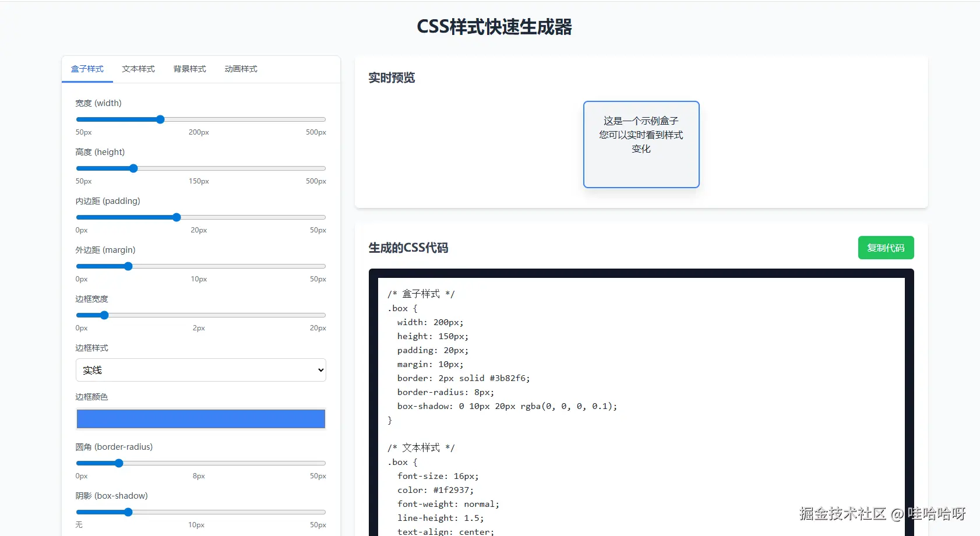
Task: Click the 高度 (height) slider handle
Action: tap(133, 168)
